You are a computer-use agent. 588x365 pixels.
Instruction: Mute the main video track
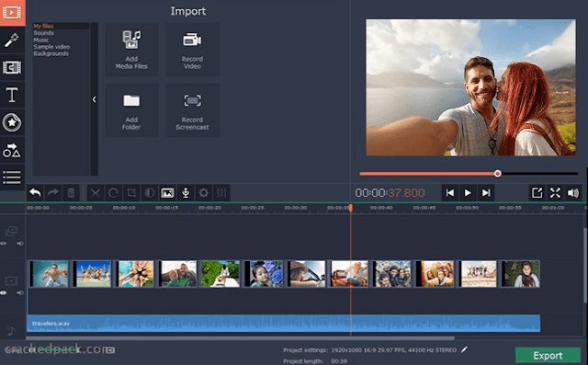pos(20,292)
